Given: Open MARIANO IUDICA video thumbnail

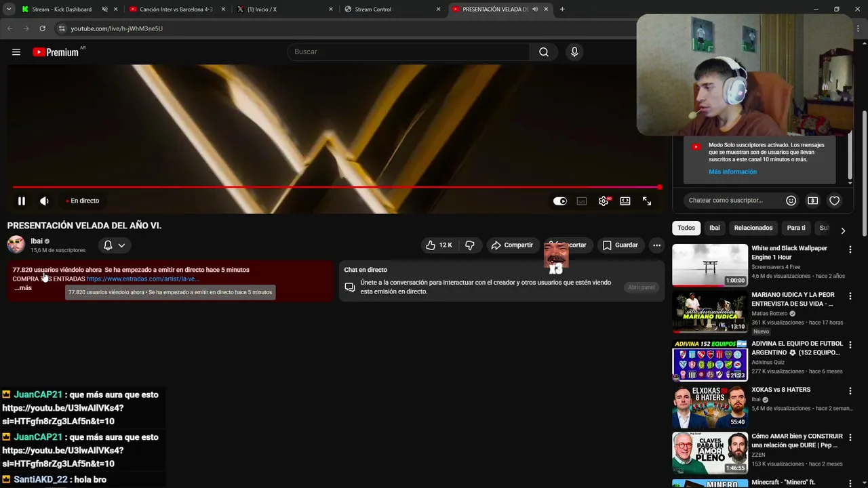Looking at the screenshot, I should [x=710, y=312].
